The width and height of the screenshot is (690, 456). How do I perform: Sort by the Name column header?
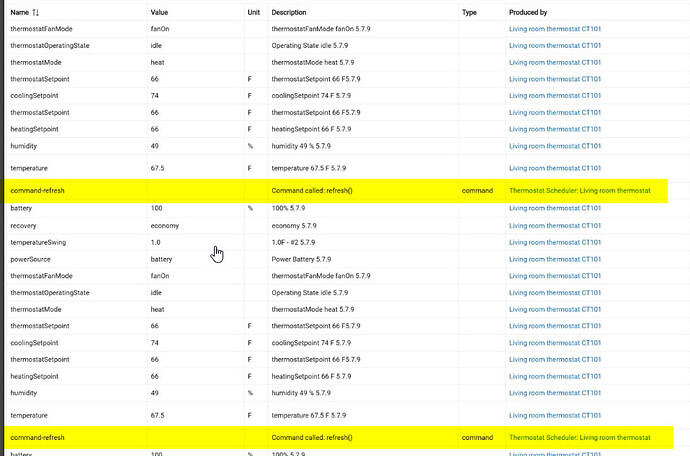[x=20, y=12]
